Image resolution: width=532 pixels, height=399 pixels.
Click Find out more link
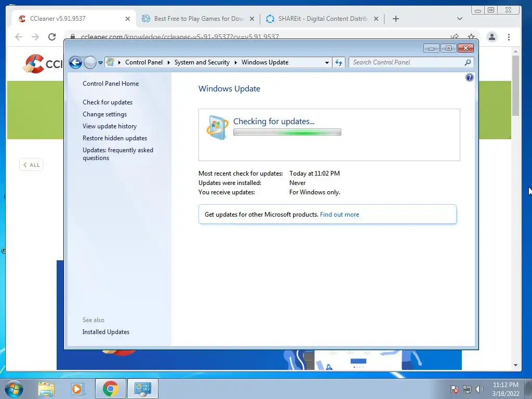(339, 215)
